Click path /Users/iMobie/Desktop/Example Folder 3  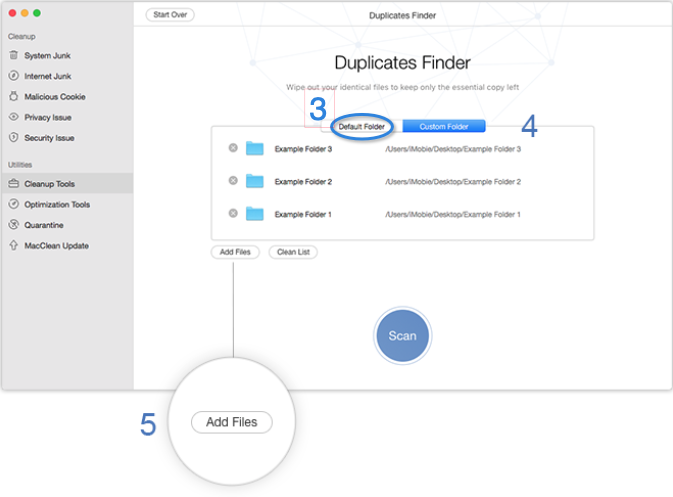click(453, 149)
